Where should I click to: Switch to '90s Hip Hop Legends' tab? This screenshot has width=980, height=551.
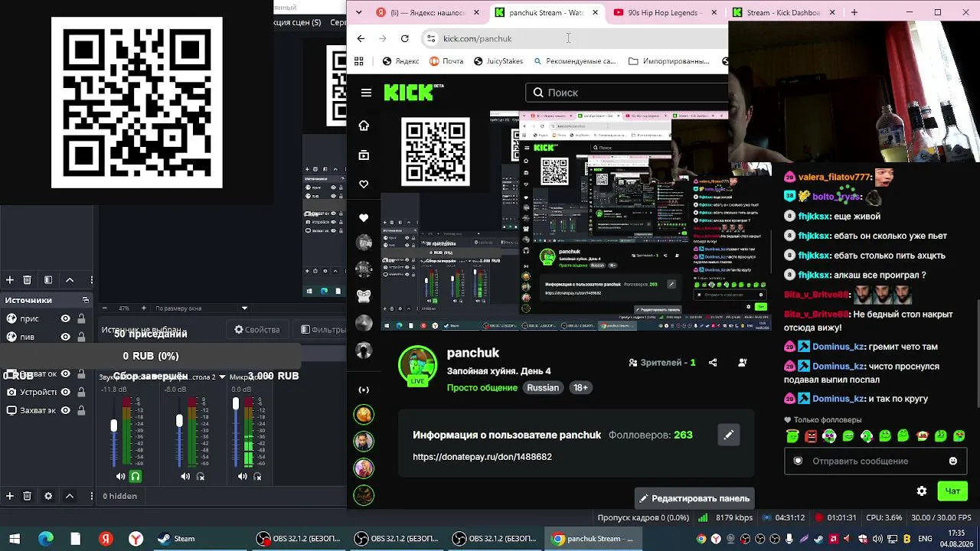pos(664,12)
